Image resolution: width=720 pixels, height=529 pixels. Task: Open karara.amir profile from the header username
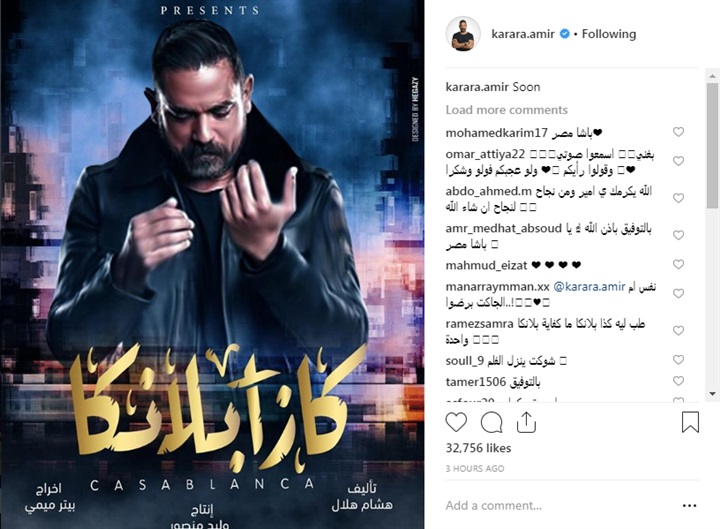[x=523, y=34]
